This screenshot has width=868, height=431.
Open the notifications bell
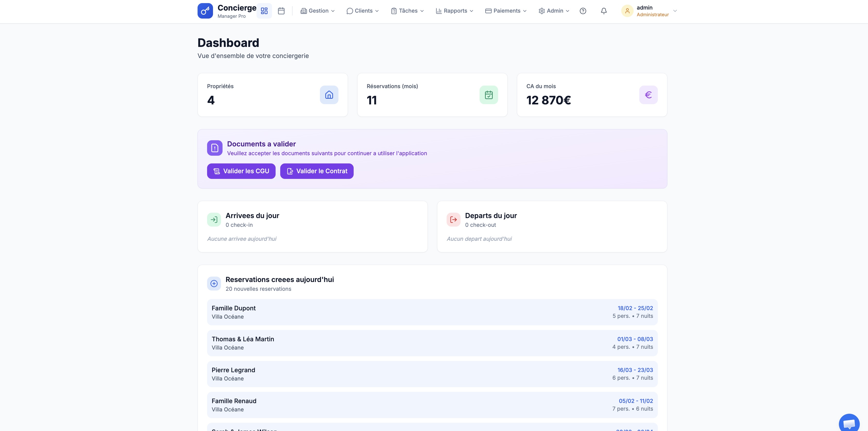click(x=603, y=11)
